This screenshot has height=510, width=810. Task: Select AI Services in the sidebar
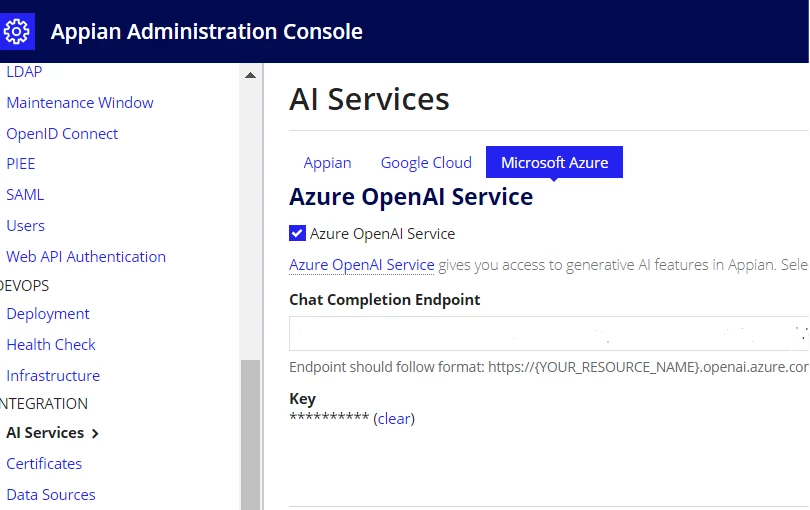click(x=45, y=432)
